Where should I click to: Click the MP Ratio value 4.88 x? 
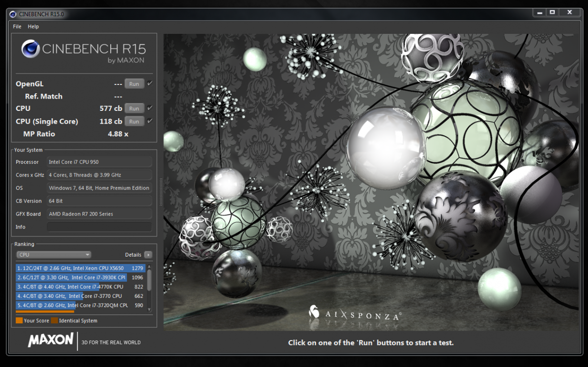point(118,134)
